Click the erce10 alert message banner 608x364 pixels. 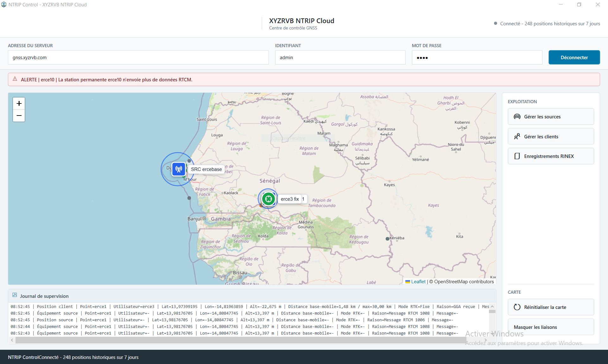[304, 79]
